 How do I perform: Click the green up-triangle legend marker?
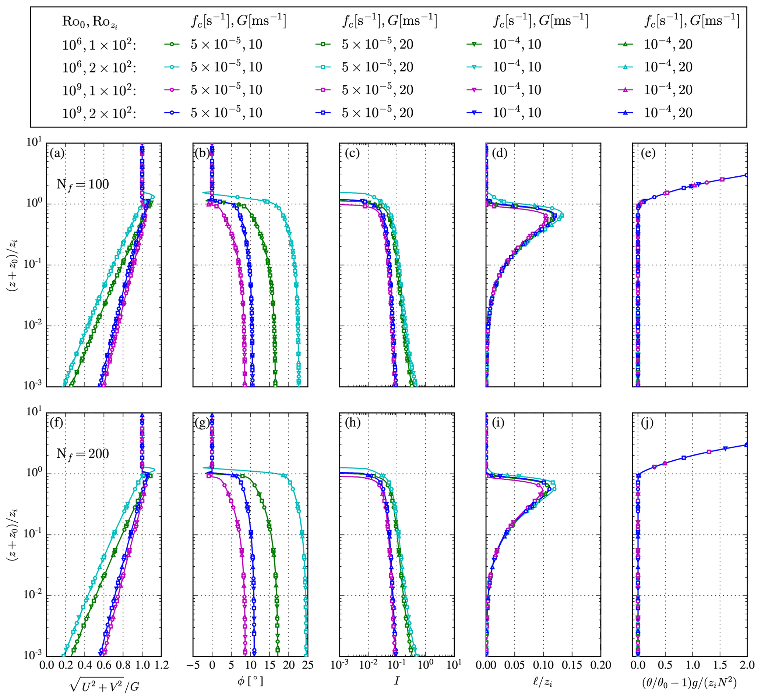pos(626,44)
